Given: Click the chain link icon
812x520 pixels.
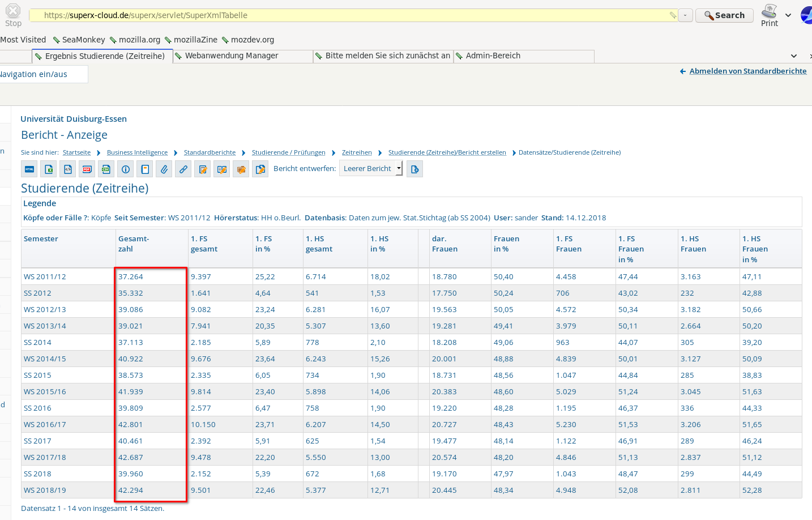Looking at the screenshot, I should click(183, 169).
